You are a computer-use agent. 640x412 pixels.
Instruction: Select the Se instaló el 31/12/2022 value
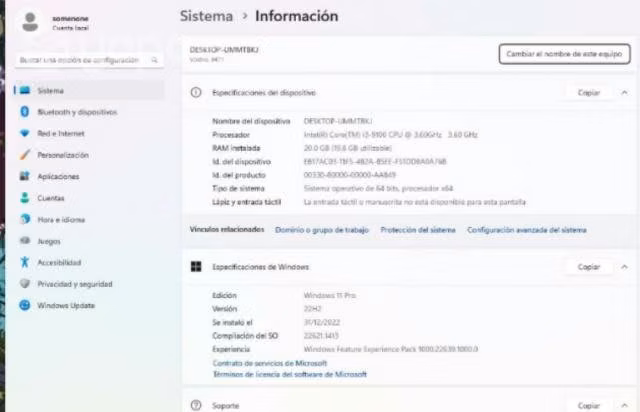pyautogui.click(x=322, y=322)
